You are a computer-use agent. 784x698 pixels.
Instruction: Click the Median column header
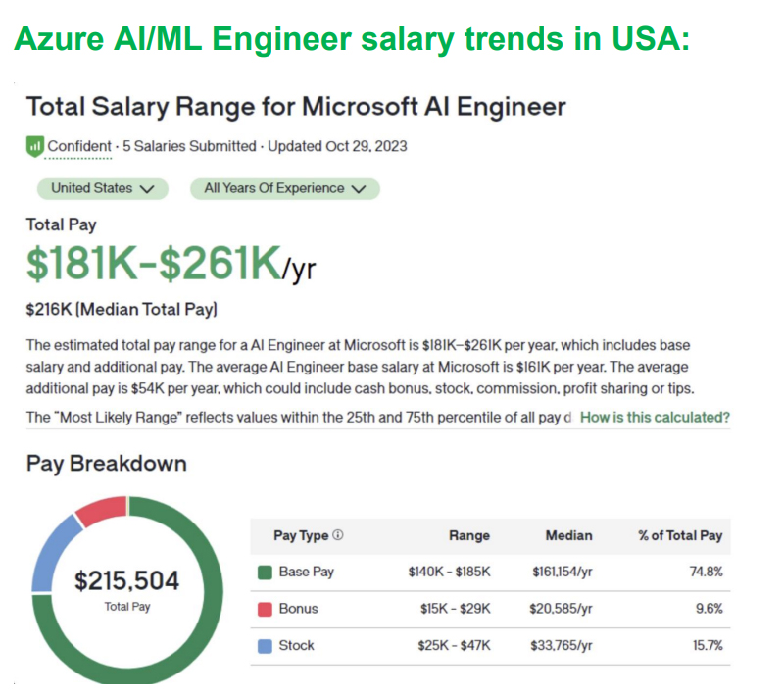coord(568,535)
